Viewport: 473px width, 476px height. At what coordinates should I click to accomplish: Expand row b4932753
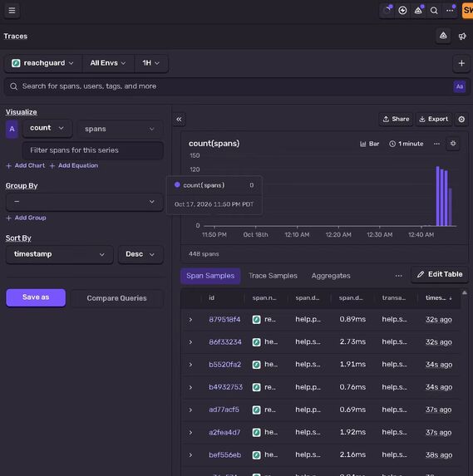190,387
